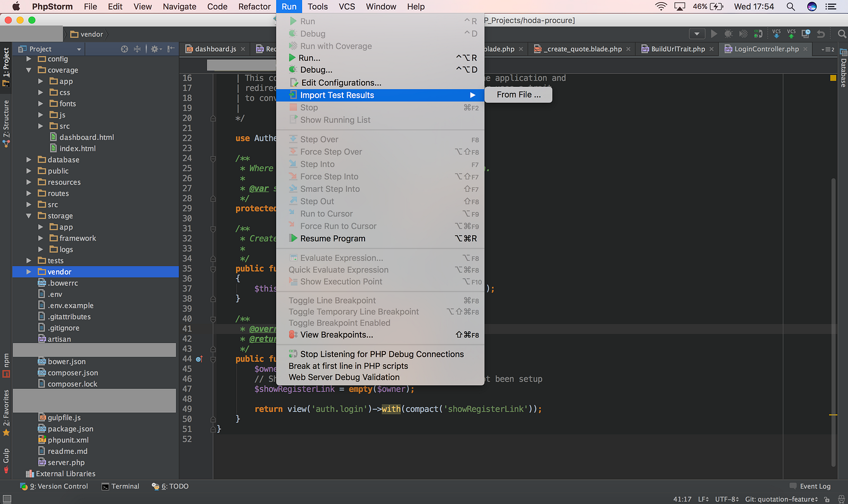Open Search Everywhere magnifier in toolbar
This screenshot has width=848, height=504.
842,34
